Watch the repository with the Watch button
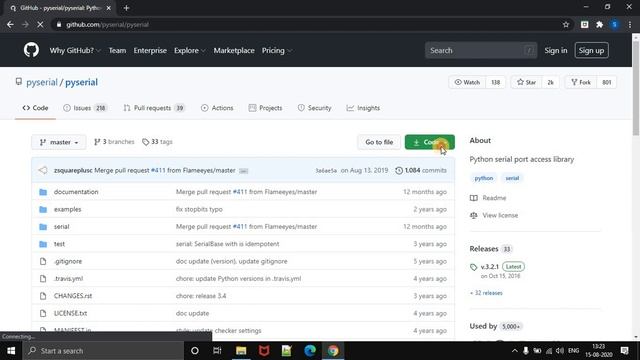The height and width of the screenshot is (360, 640). point(467,82)
